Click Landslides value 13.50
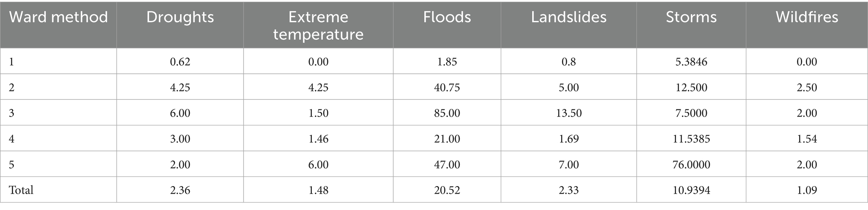868x210 pixels. pos(569,113)
